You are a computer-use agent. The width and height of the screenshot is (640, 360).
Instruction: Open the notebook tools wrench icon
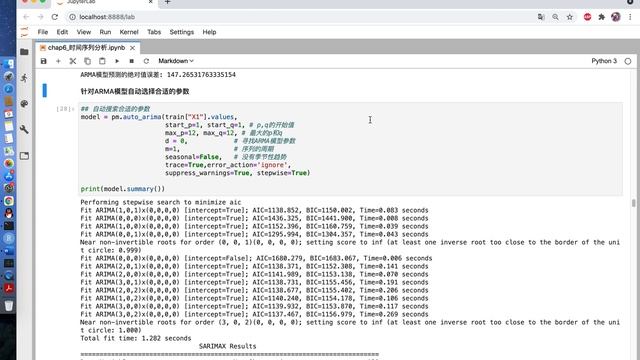coord(24,129)
